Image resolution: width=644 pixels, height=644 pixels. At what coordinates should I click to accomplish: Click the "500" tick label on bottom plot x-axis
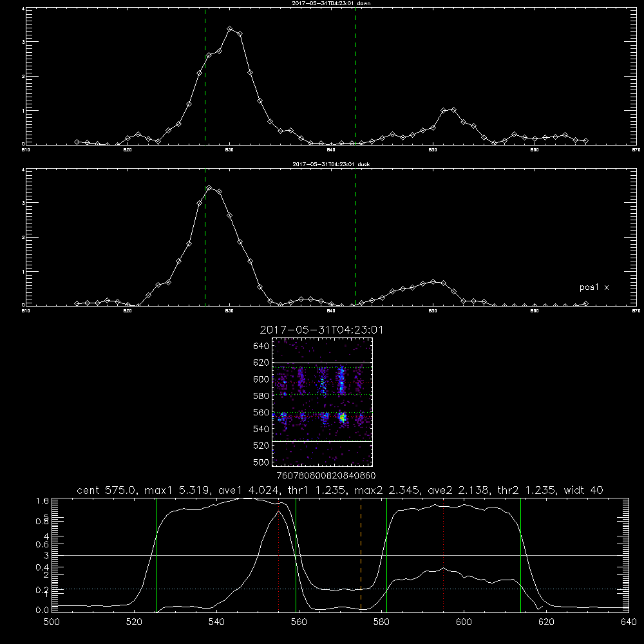[x=52, y=622]
